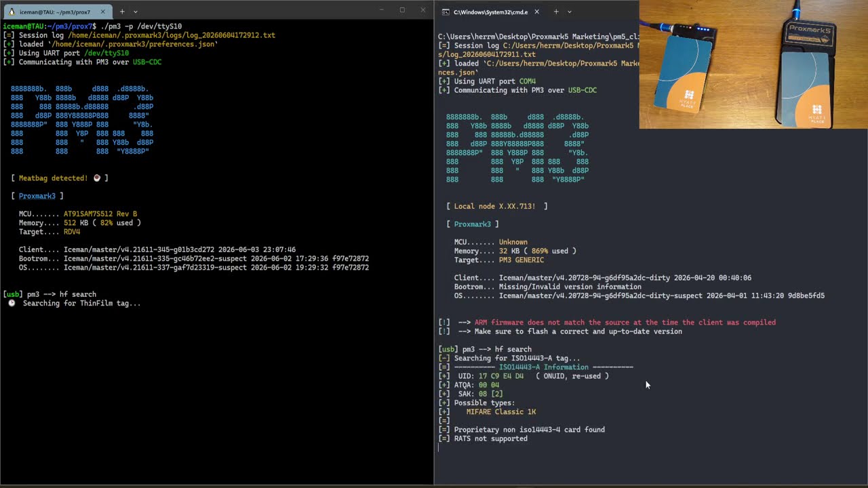868x488 pixels.
Task: Click the memory value '512 KB ( 82% used )'
Action: tap(102, 223)
